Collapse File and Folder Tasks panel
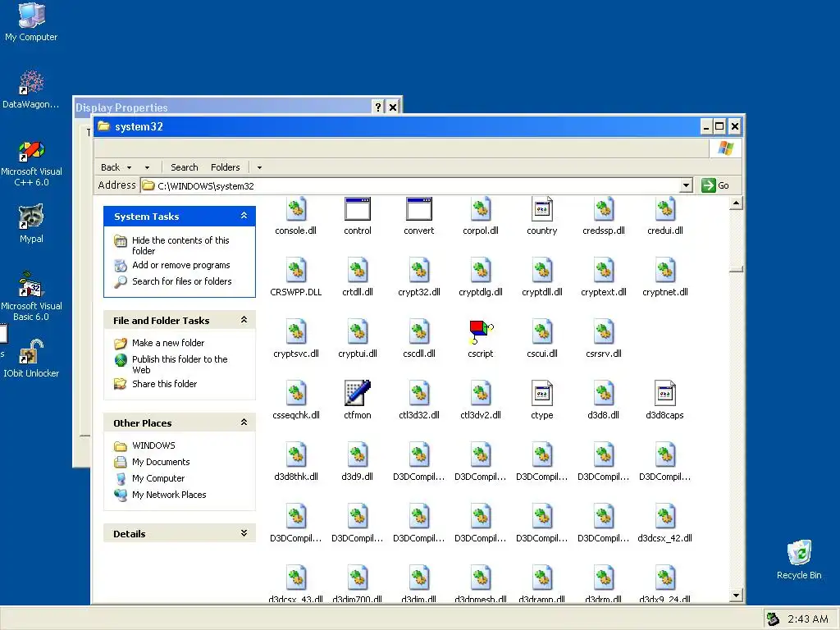Viewport: 840px width, 630px height. tap(244, 320)
